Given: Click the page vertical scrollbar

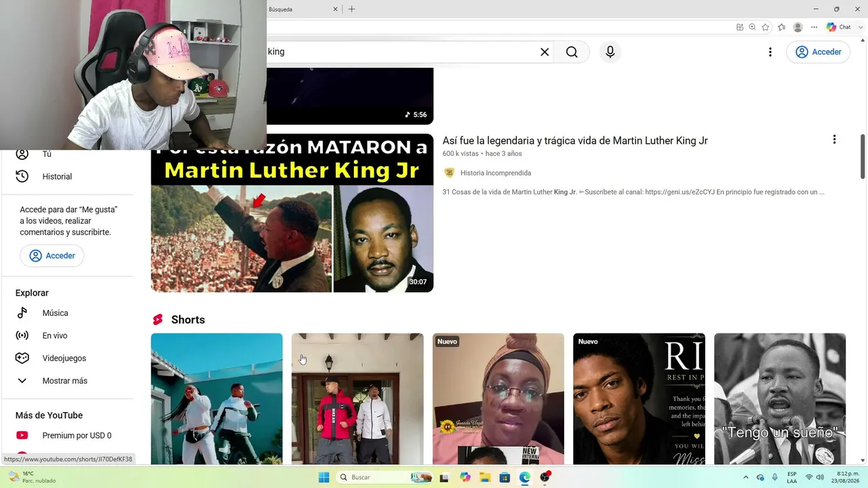Looking at the screenshot, I should (863, 156).
